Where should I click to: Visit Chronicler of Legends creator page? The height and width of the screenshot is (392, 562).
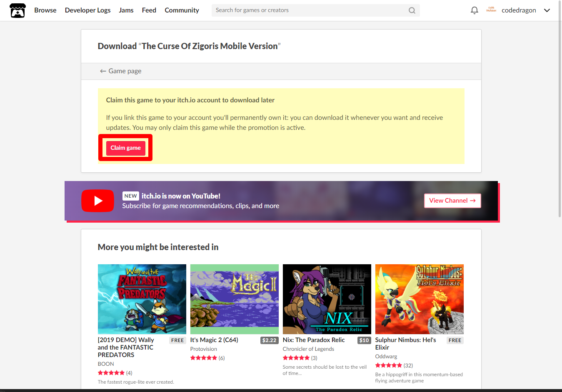tap(308, 349)
